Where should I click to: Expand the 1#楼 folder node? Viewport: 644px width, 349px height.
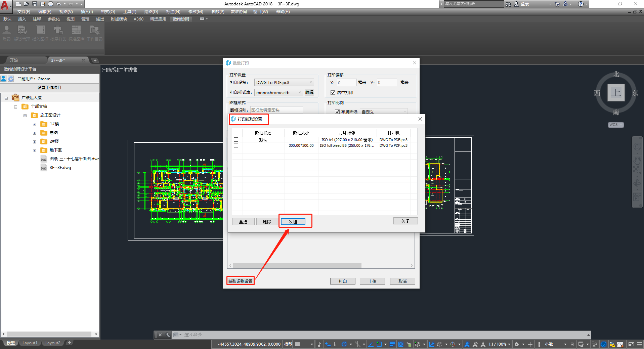[34, 124]
